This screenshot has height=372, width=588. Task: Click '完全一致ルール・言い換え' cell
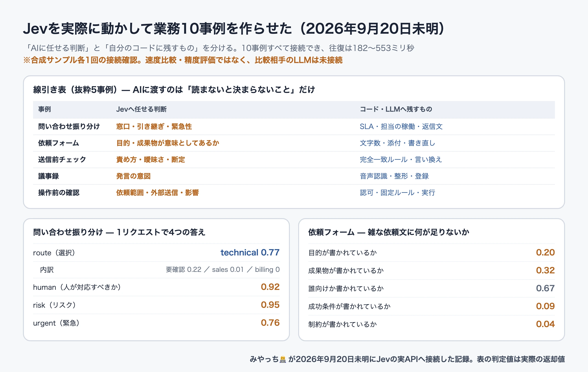point(401,159)
